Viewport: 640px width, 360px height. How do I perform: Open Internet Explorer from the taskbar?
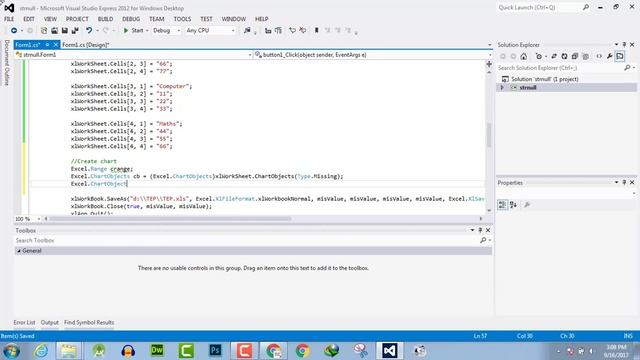40,351
